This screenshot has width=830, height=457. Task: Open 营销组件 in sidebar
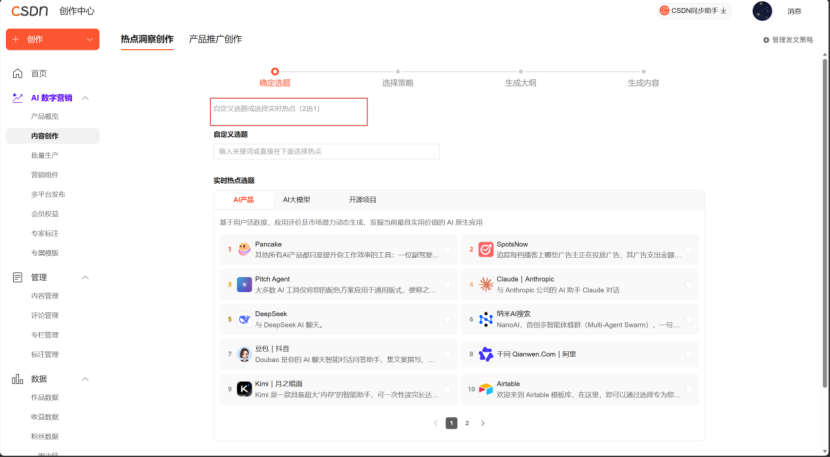(44, 175)
